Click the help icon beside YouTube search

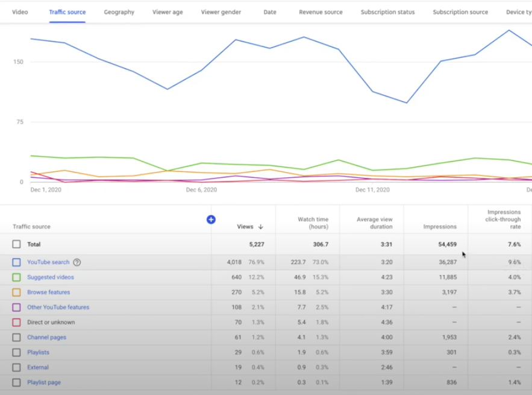pyautogui.click(x=77, y=262)
